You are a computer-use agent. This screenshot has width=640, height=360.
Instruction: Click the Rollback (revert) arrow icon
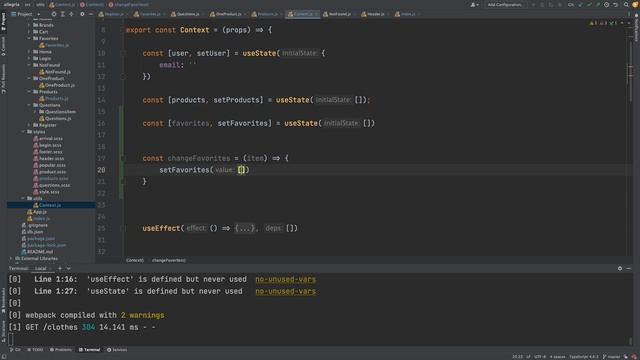[616, 5]
